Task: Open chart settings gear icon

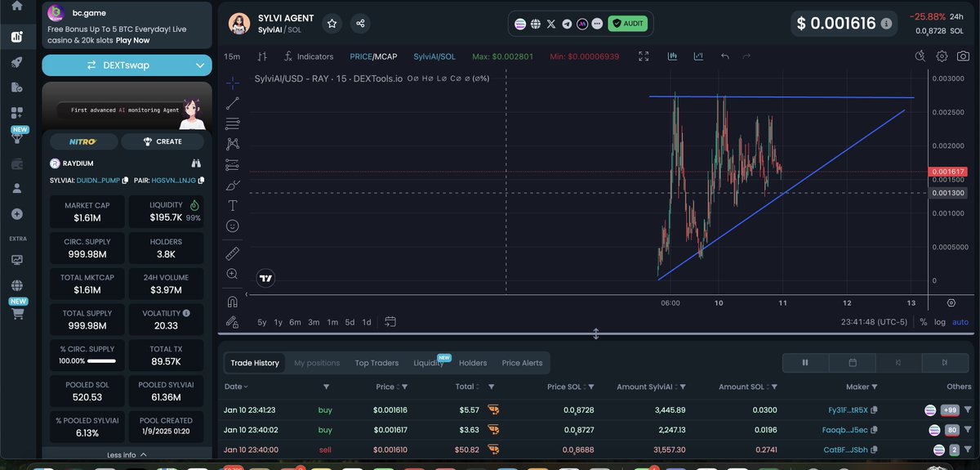Action: pos(942,56)
